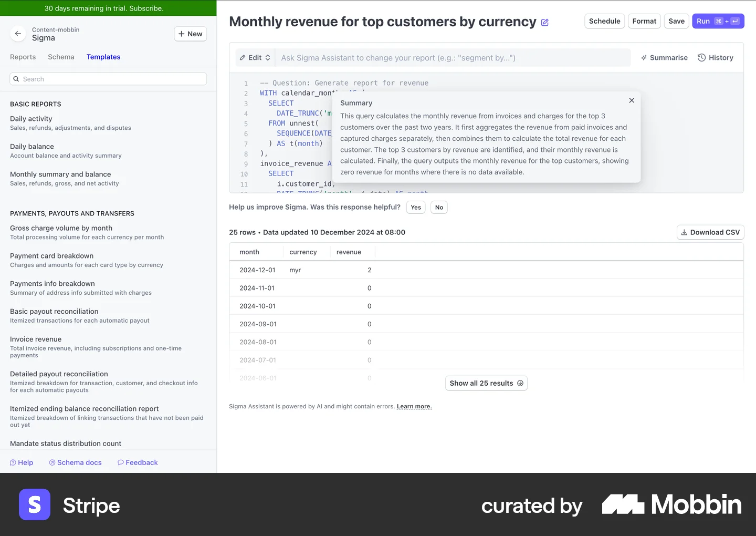Screen dimensions: 756x536
Task: Answer Yes to helpful response
Action: [x=416, y=208]
